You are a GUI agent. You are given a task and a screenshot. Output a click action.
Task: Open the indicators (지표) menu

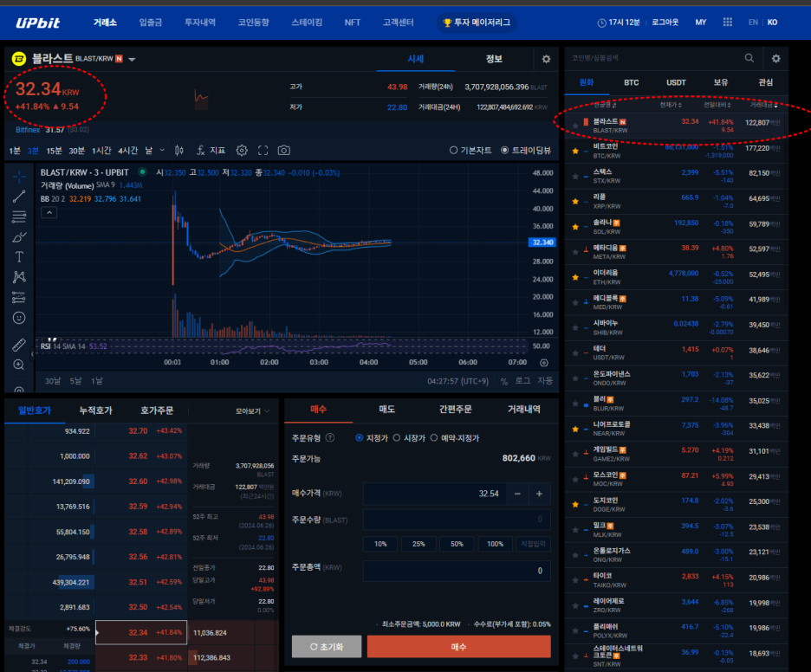point(211,151)
